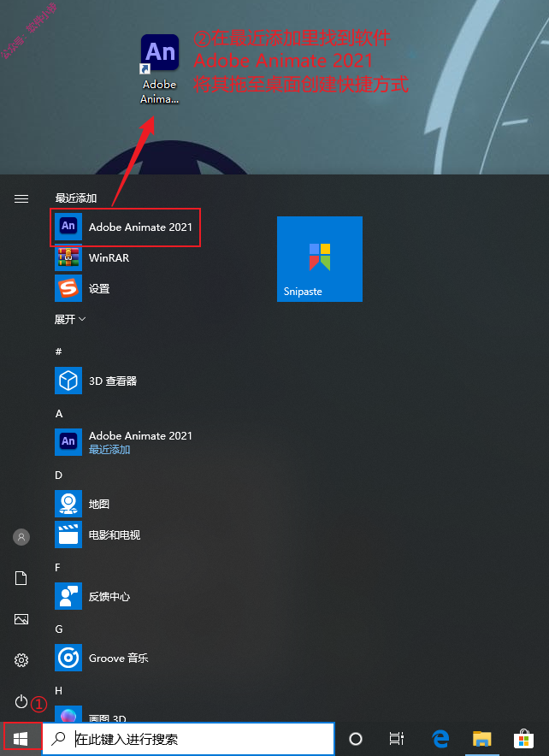Open Documents from Start sidebar

(x=21, y=577)
